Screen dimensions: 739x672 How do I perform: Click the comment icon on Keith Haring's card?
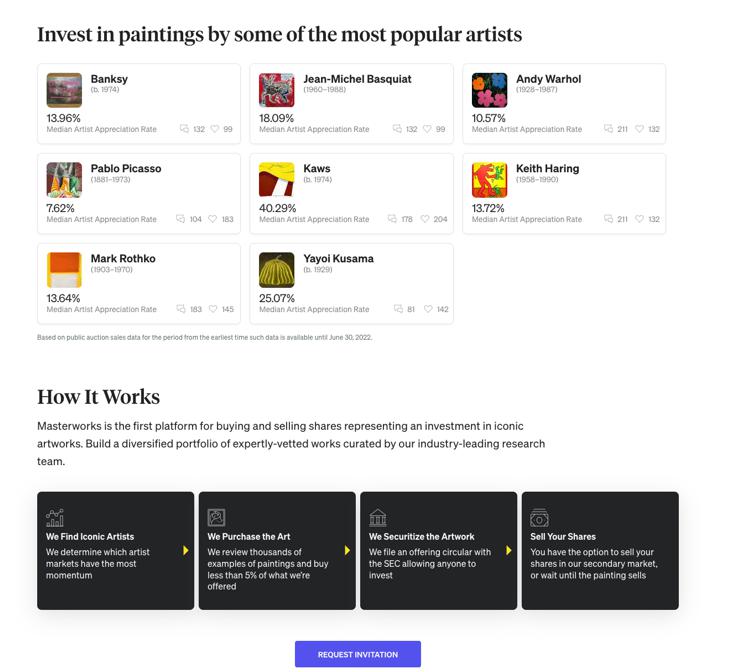609,219
